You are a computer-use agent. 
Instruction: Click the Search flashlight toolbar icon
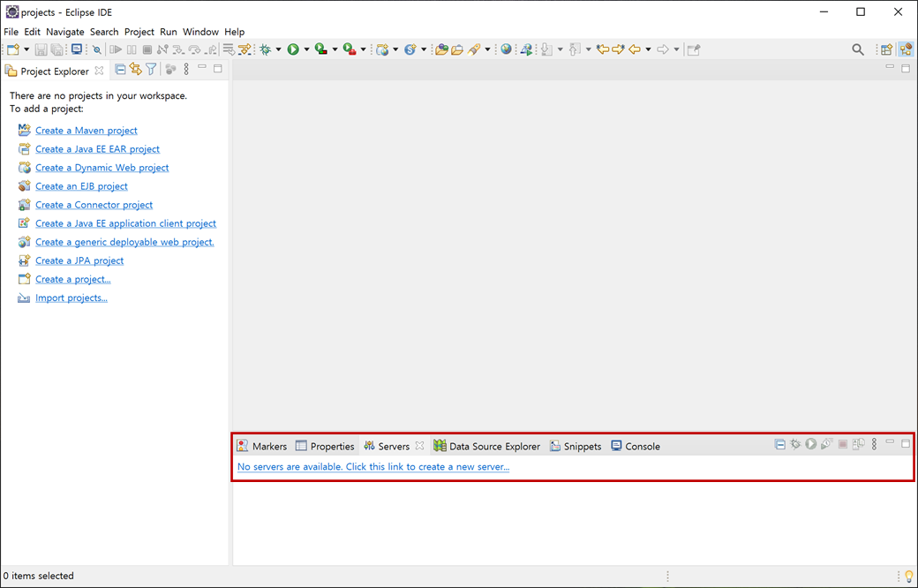474,49
